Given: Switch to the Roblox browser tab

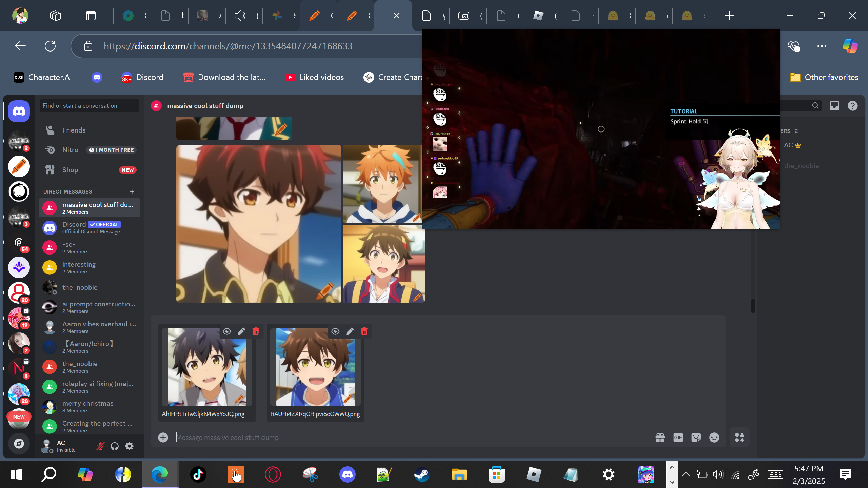Looking at the screenshot, I should pyautogui.click(x=542, y=16).
